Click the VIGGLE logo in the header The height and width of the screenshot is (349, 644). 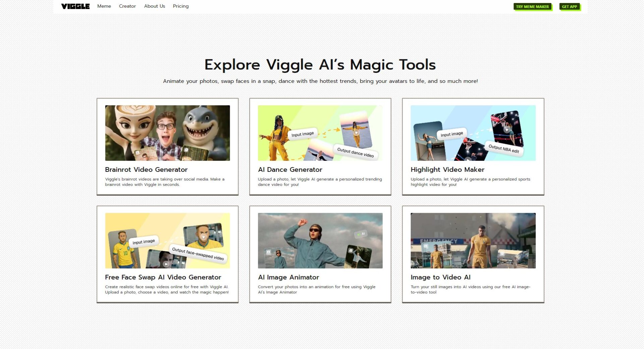coord(75,6)
